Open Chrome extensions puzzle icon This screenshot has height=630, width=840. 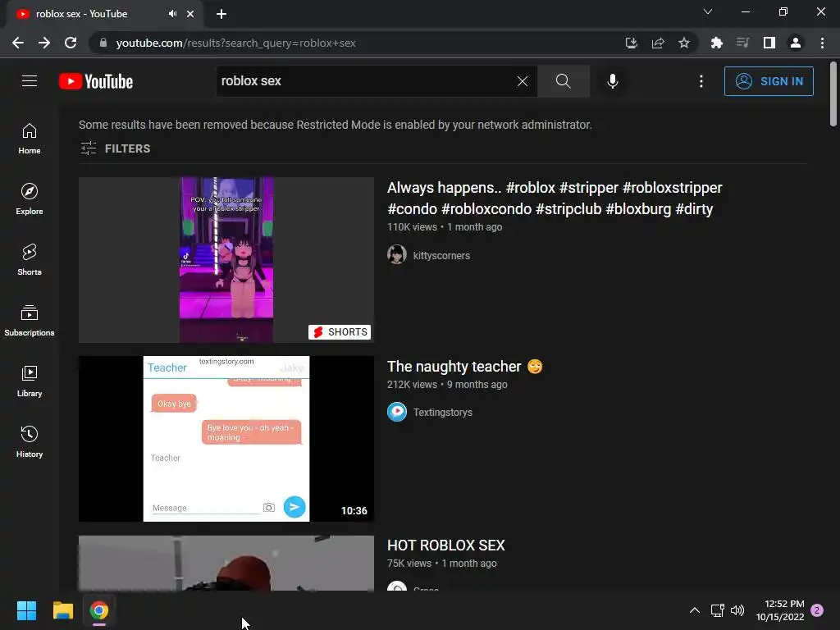pos(716,43)
